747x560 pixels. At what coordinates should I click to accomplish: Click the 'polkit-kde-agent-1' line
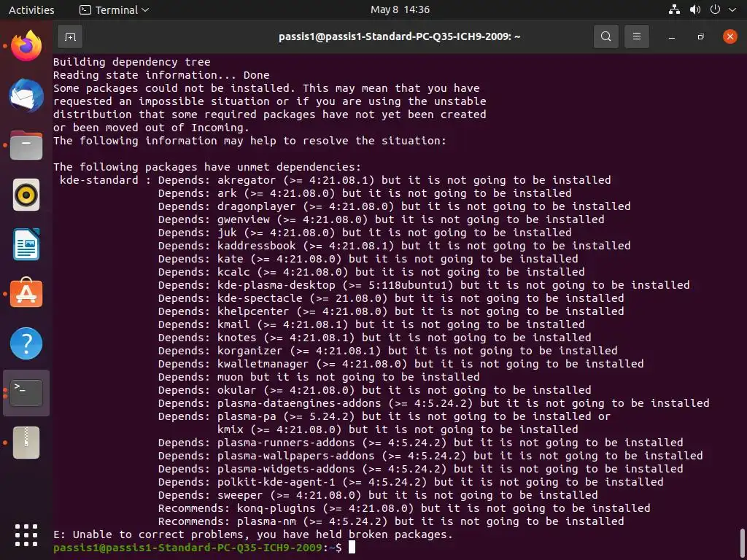pos(411,482)
